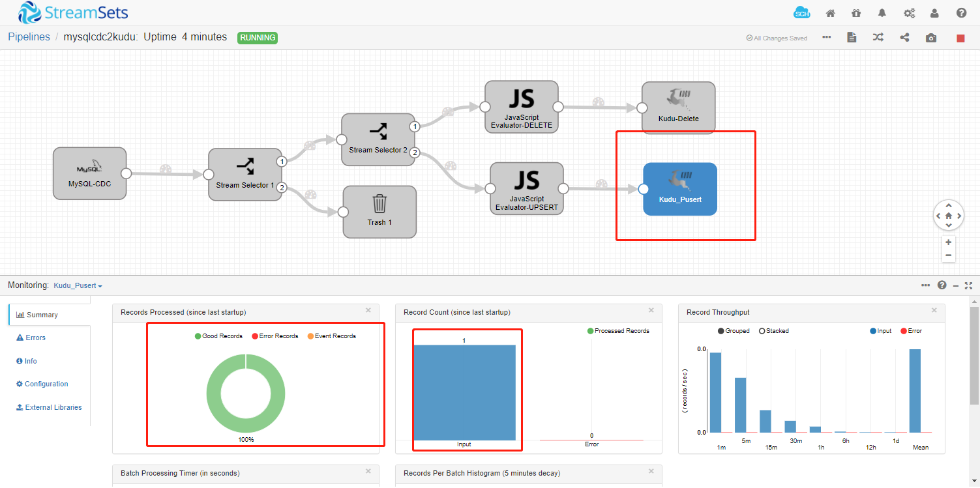Select the Stream Selector 2 stage
Image resolution: width=980 pixels, height=488 pixels.
[x=378, y=139]
